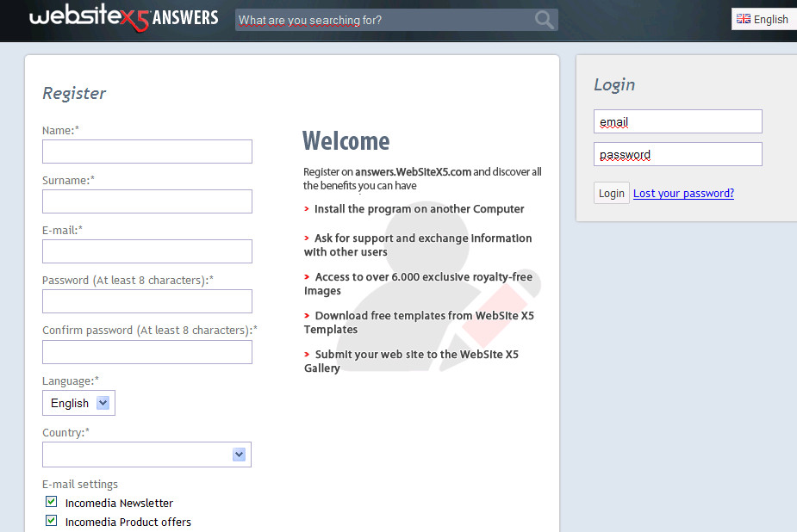Click 'Download free templates from WebSite X5 Templates'

click(419, 322)
